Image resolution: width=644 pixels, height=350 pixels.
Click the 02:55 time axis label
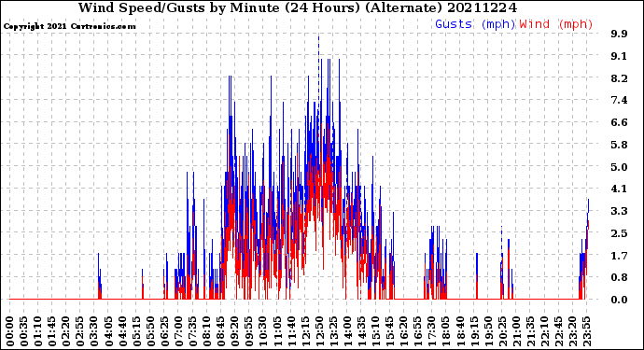pyautogui.click(x=80, y=331)
